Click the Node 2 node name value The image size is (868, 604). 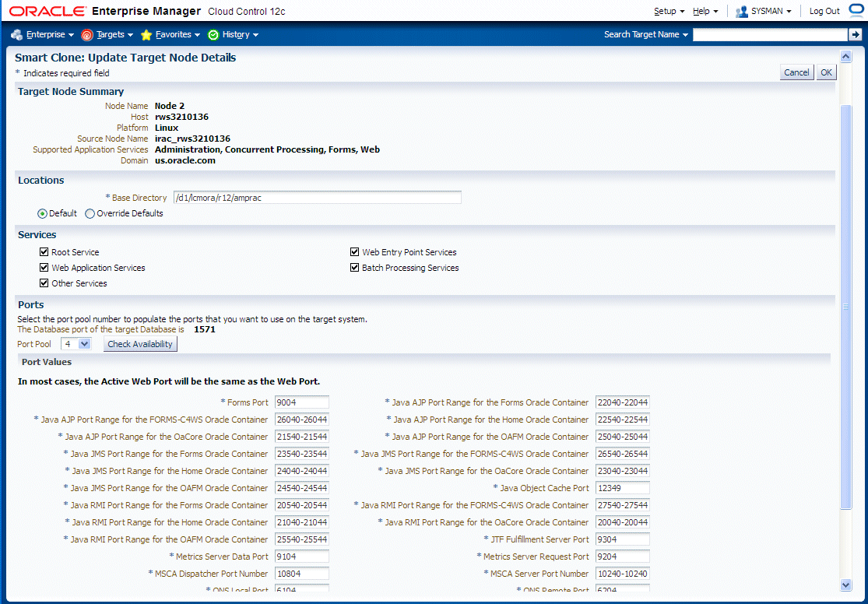(170, 106)
